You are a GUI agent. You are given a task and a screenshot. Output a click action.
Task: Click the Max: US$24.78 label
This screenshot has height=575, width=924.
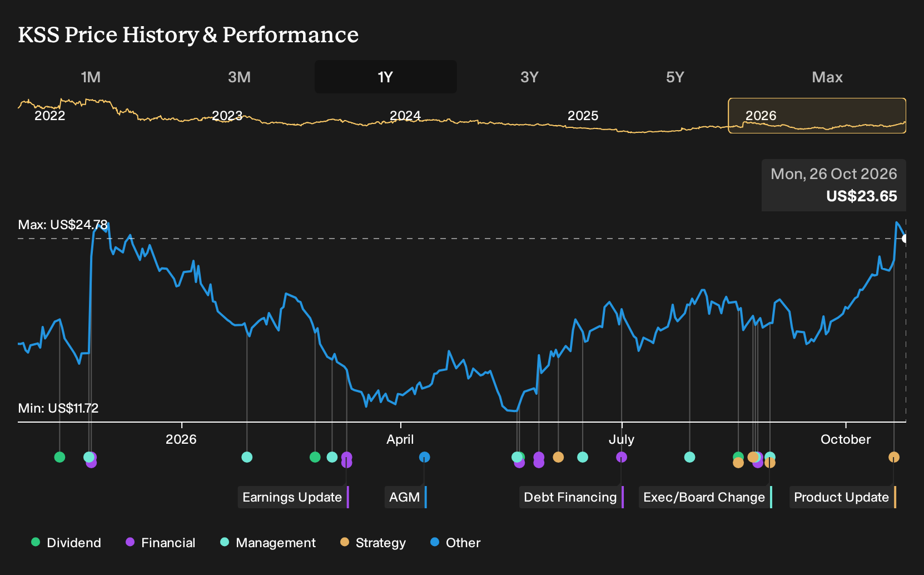point(63,225)
